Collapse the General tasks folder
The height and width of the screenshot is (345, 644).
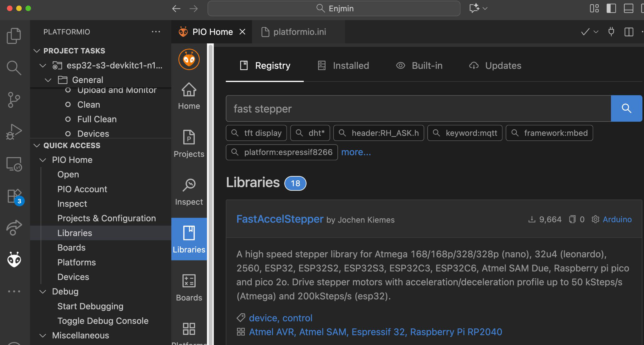point(48,80)
